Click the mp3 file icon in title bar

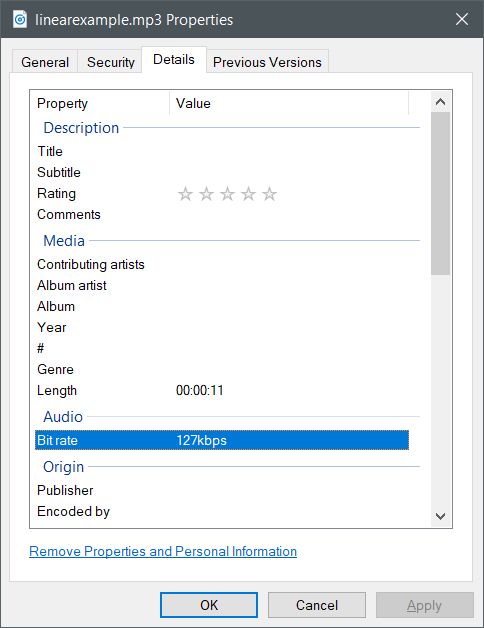point(20,19)
